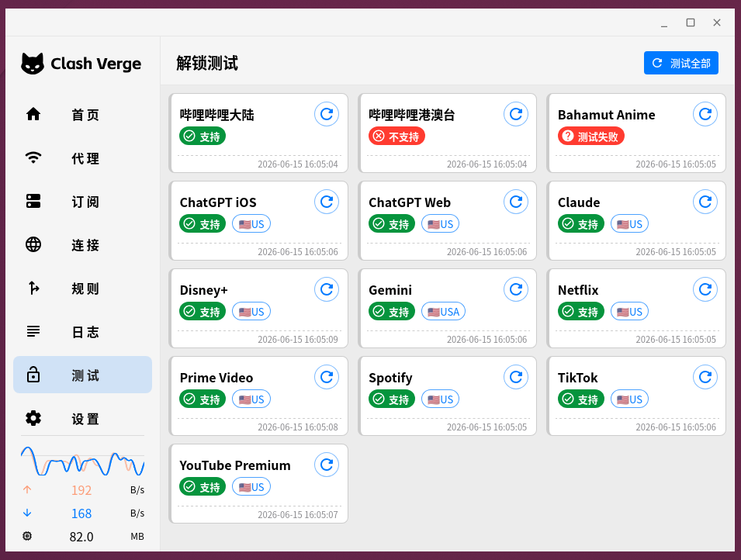
Task: Refresh the Prime Video test result
Action: (327, 377)
